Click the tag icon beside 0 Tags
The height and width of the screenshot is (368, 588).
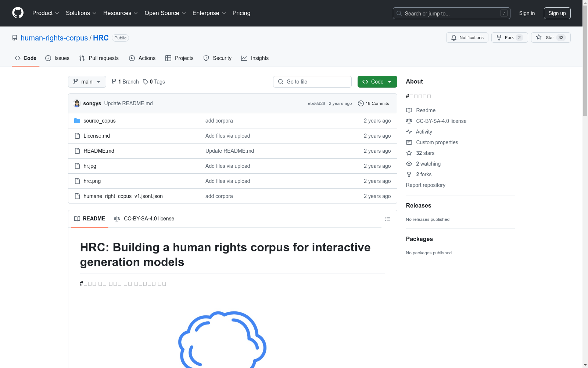[146, 82]
